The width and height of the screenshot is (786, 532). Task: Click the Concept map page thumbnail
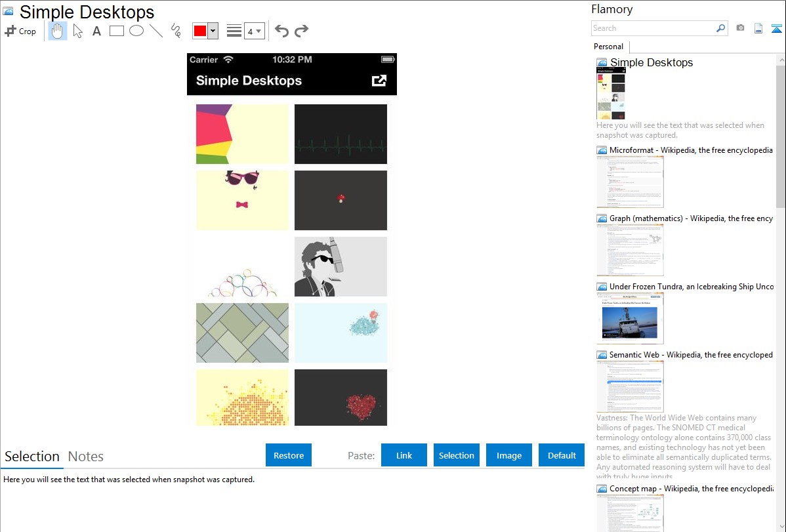pyautogui.click(x=630, y=513)
